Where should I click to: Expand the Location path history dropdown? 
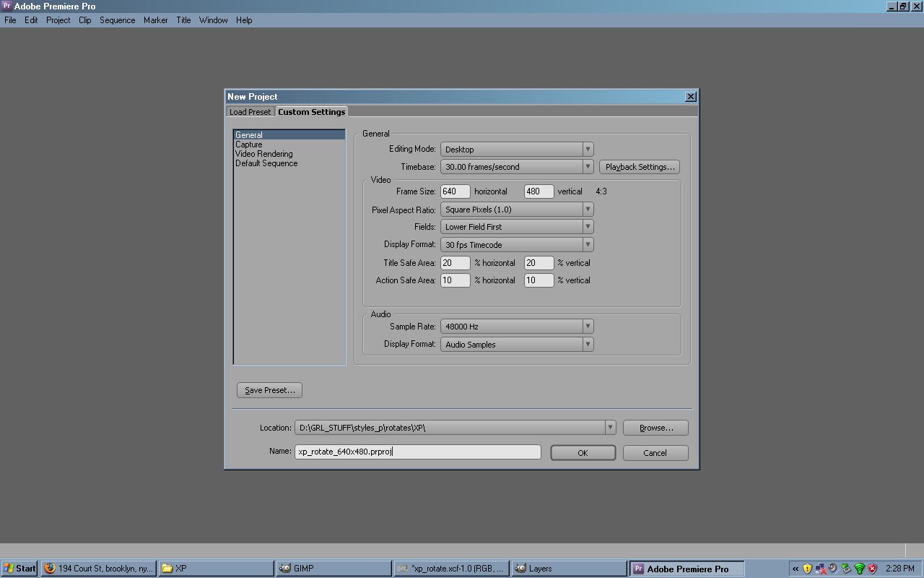(x=610, y=427)
